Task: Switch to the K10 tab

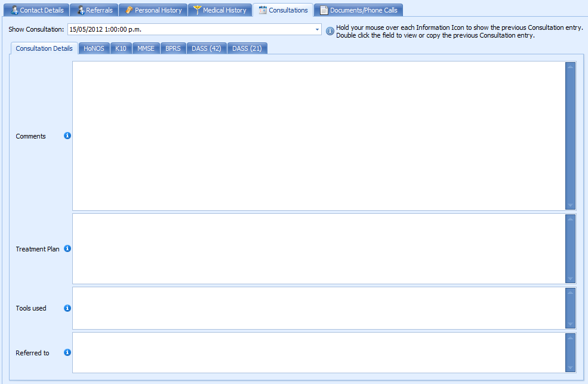Action: (x=121, y=48)
